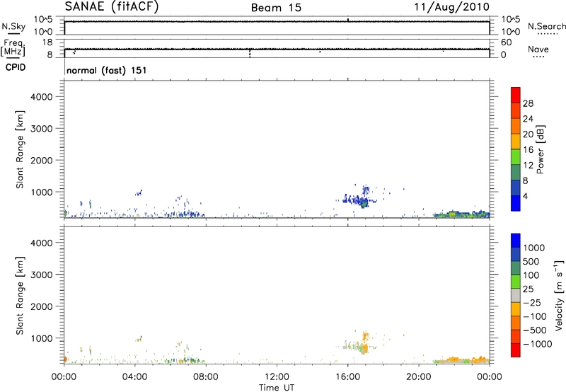Click the '4000' range tick in power panel
This screenshot has width=566, height=392.
point(42,97)
